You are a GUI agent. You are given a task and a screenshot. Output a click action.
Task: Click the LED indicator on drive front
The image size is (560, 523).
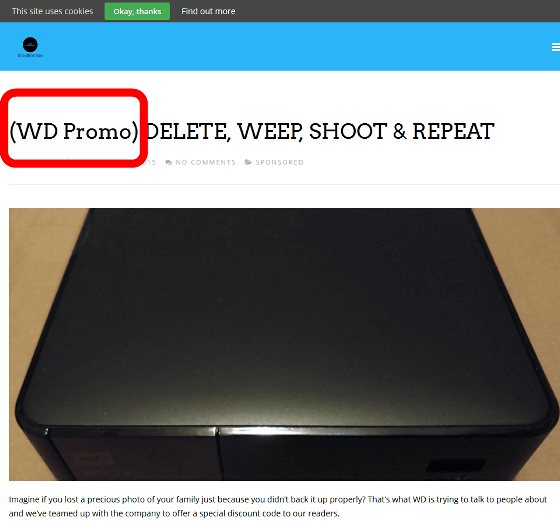[455, 466]
